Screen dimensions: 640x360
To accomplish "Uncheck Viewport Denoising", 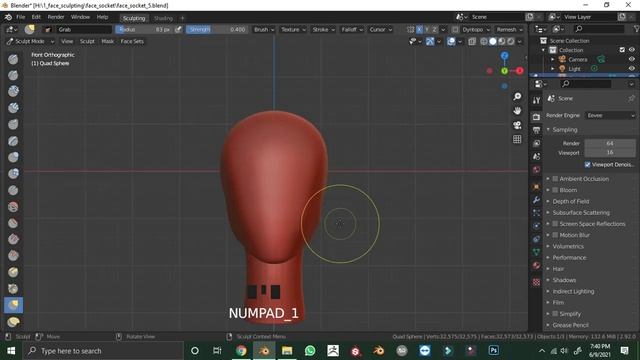I will point(587,164).
